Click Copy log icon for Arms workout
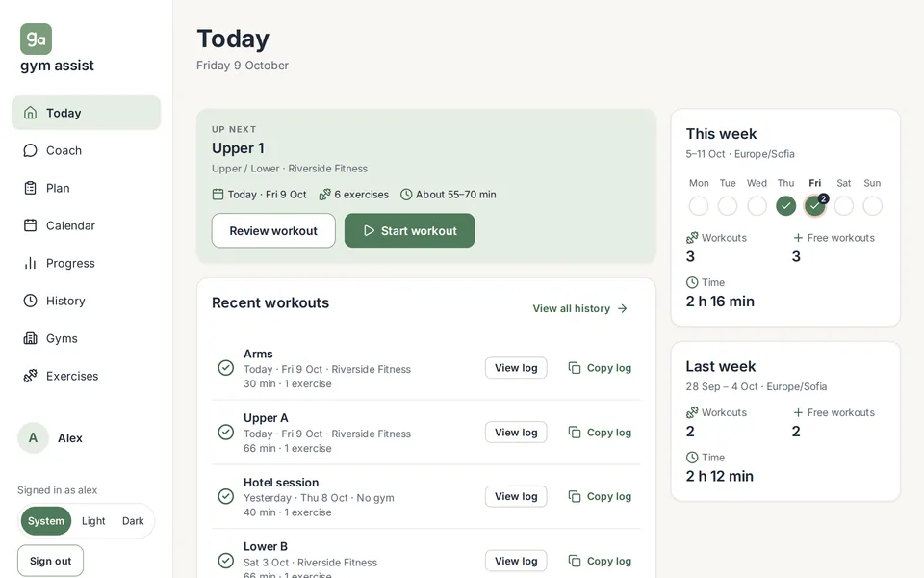Viewport: 924px width, 578px height. [575, 368]
